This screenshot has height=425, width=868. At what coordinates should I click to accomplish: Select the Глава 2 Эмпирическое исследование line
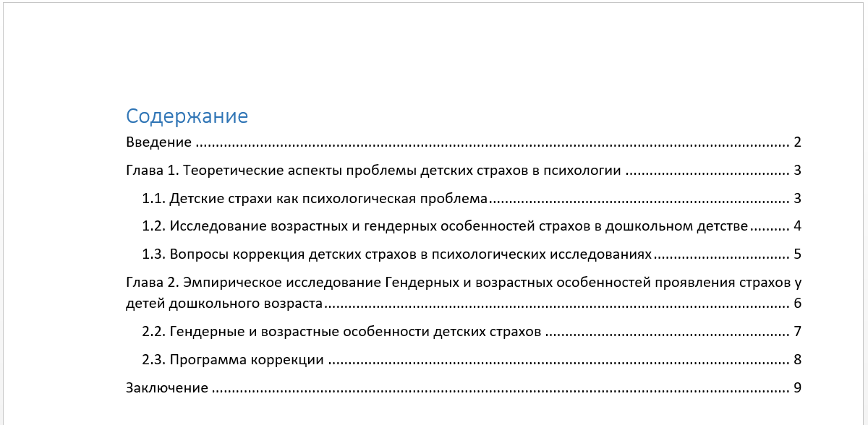(x=464, y=282)
